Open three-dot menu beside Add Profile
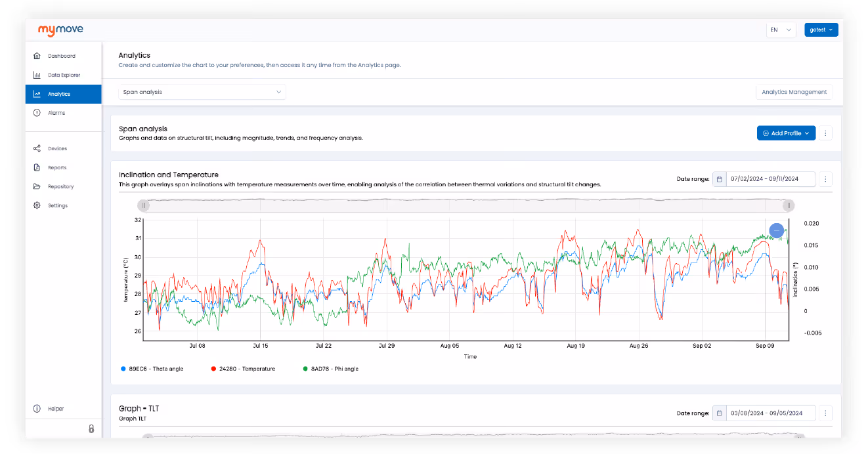 point(826,133)
